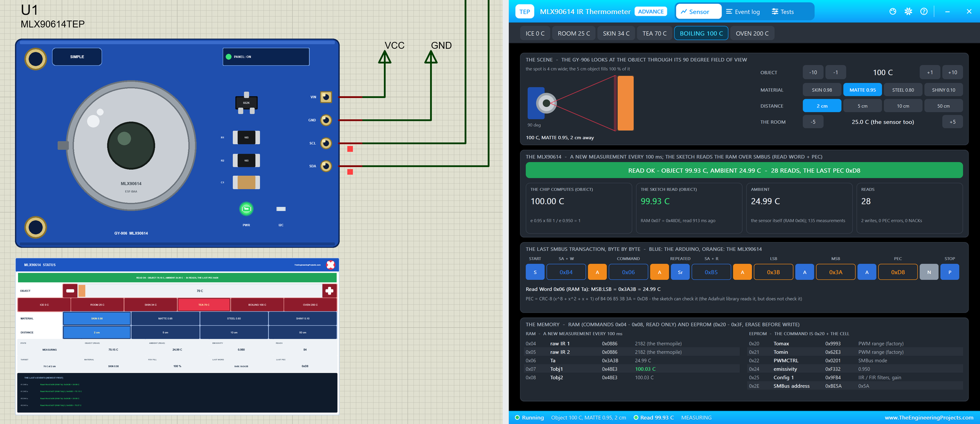Click the object temperature bar in Status panel
Viewport: 980px width, 424px height.
(x=200, y=291)
